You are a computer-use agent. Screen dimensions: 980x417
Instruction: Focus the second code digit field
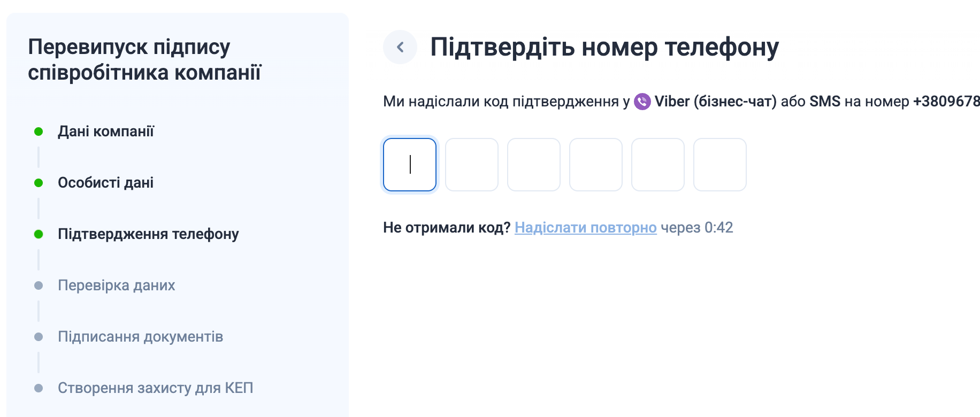472,165
